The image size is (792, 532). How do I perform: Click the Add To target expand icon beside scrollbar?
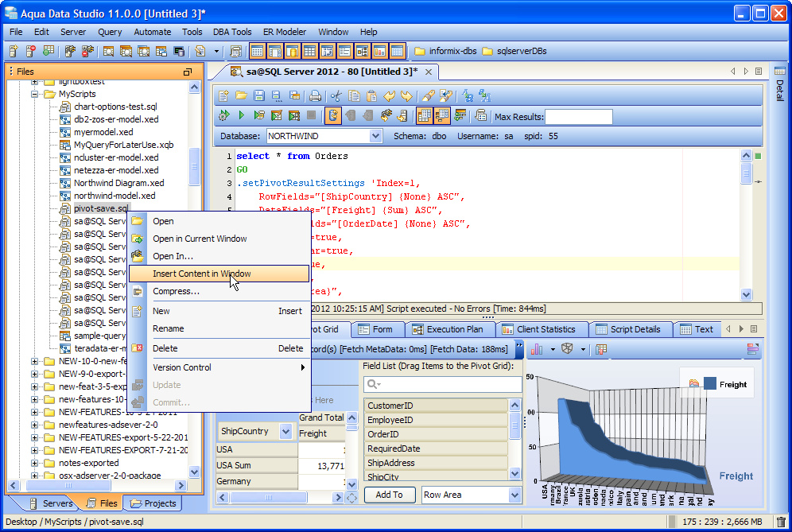[x=352, y=497]
